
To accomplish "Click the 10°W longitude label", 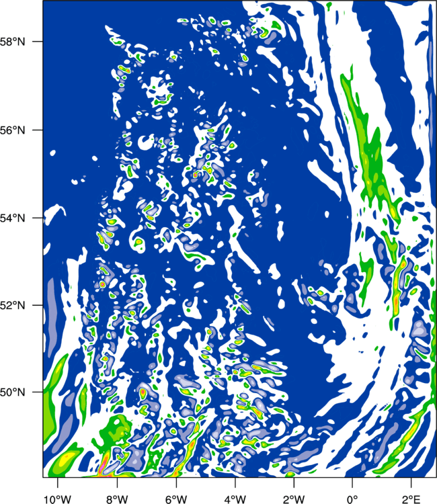I will (57, 499).
